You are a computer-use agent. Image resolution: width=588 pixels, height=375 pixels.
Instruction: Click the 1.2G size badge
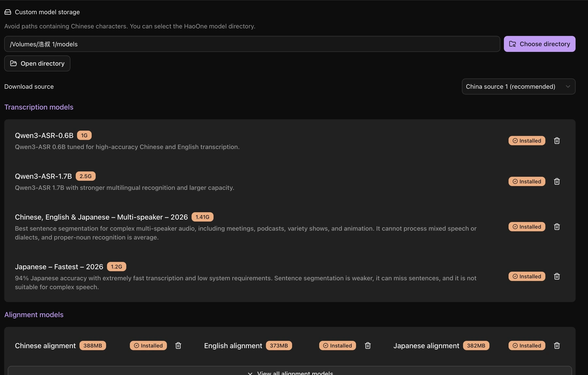click(x=117, y=267)
